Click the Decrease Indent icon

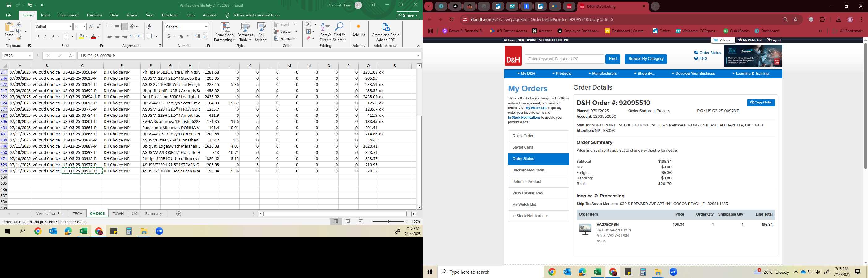132,36
